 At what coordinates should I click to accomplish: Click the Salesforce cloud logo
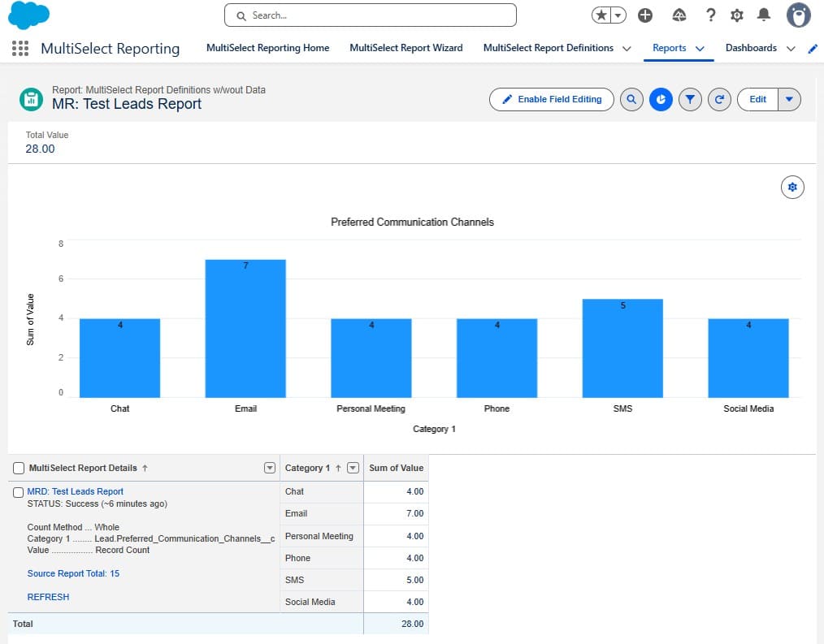tap(28, 15)
